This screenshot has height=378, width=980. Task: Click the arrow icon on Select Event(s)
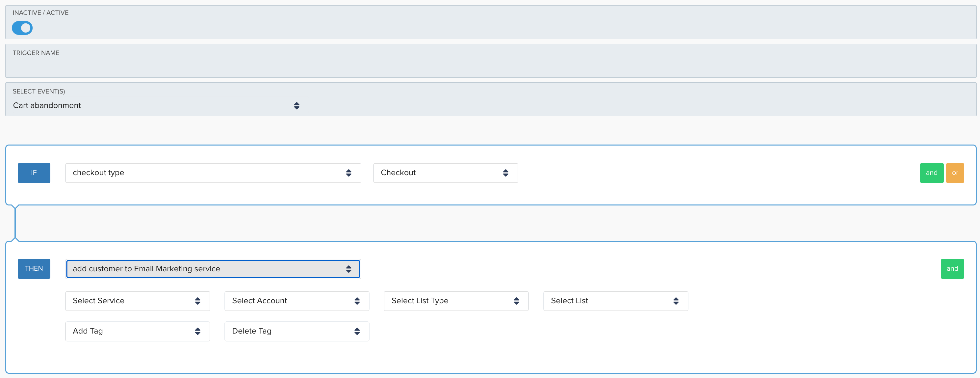tap(297, 106)
